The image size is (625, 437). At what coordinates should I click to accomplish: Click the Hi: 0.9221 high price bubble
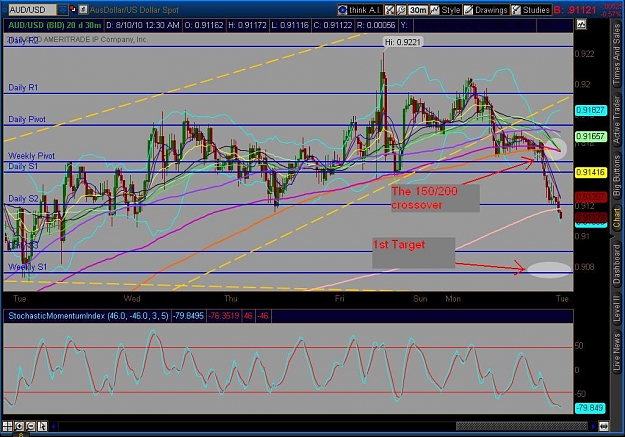pyautogui.click(x=403, y=42)
